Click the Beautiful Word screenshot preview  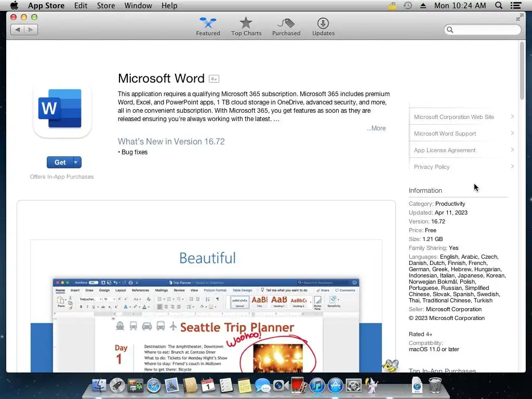pos(206,306)
